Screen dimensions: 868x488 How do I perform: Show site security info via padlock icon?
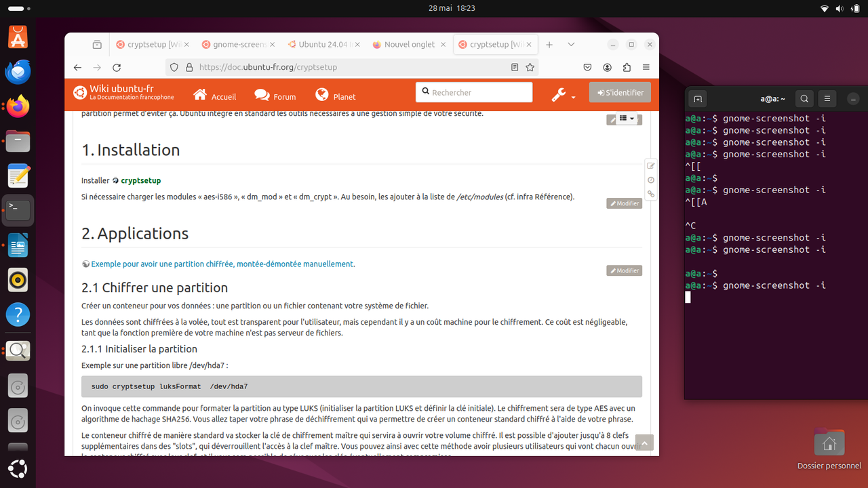click(x=189, y=68)
